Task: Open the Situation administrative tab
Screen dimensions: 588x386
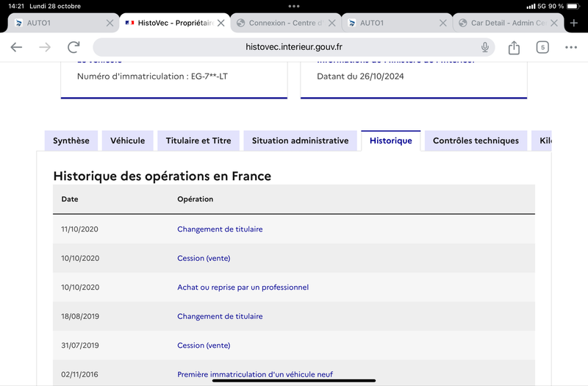Action: click(300, 140)
